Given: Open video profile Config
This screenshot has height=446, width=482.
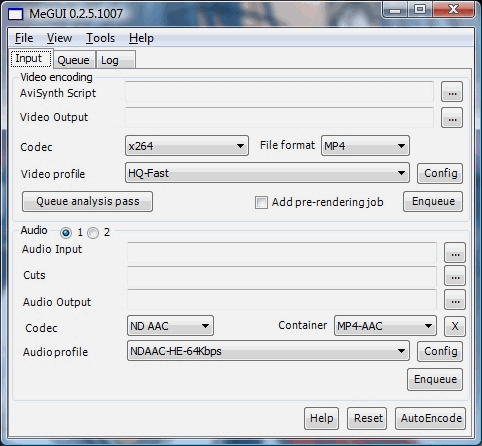Looking at the screenshot, I should pyautogui.click(x=440, y=173).
